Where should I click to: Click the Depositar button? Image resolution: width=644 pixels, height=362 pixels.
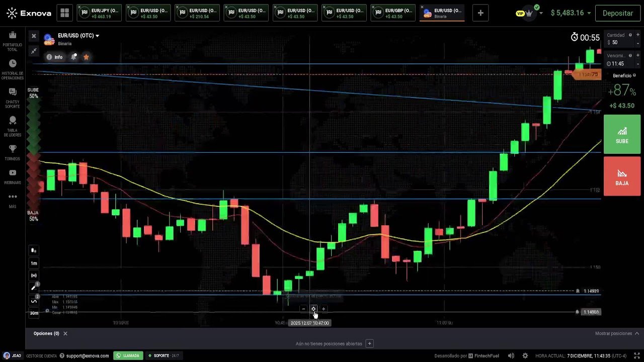click(x=618, y=13)
